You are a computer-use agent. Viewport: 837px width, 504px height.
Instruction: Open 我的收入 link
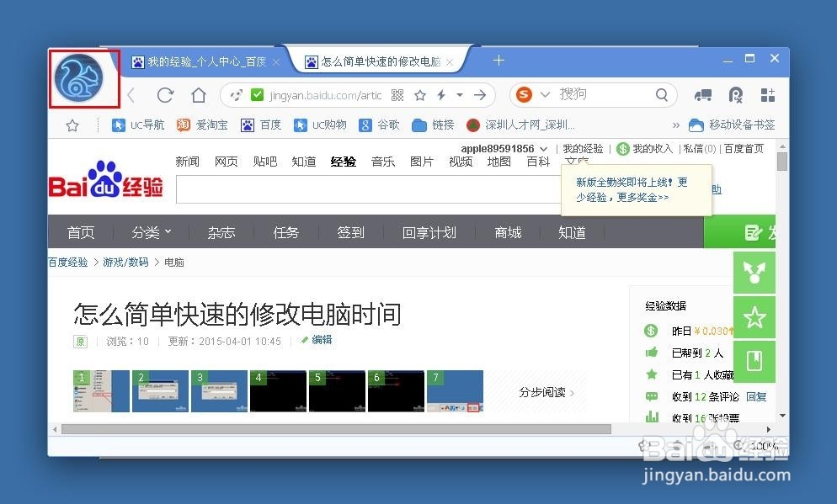point(644,148)
